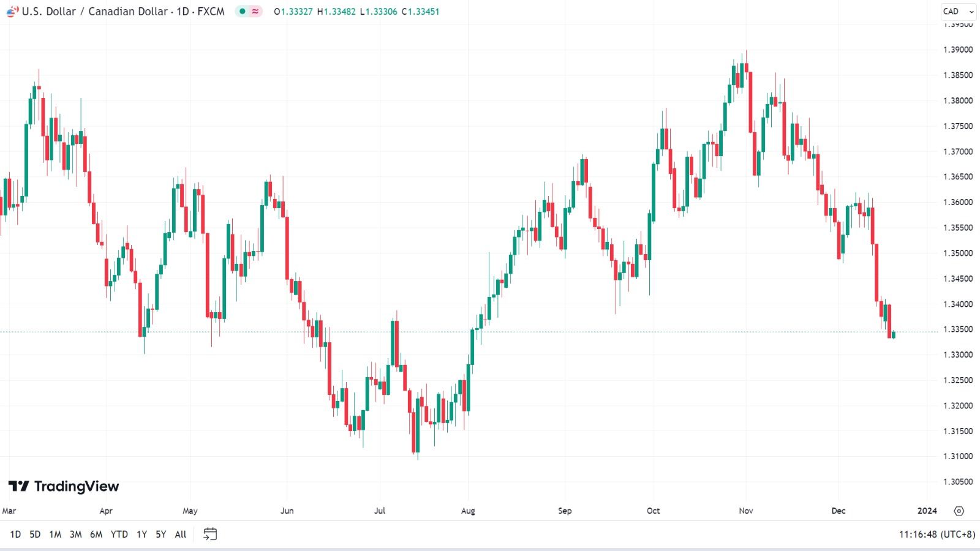Click the 1.34500 price axis label

tap(958, 279)
